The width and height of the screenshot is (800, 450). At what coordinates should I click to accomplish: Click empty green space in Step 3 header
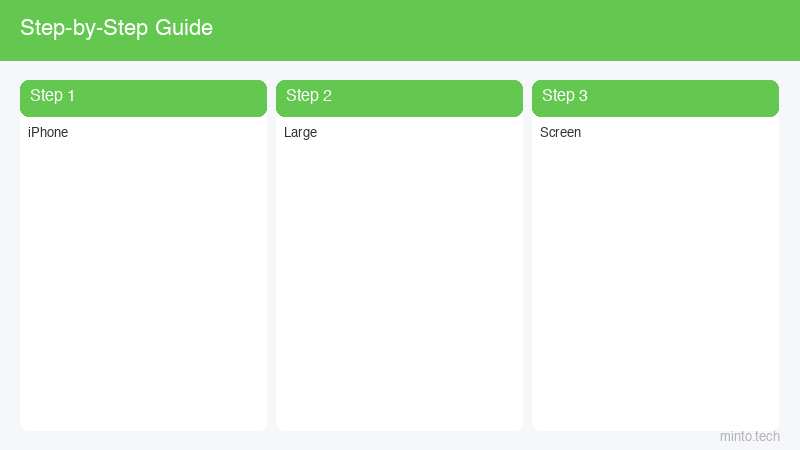(686, 98)
